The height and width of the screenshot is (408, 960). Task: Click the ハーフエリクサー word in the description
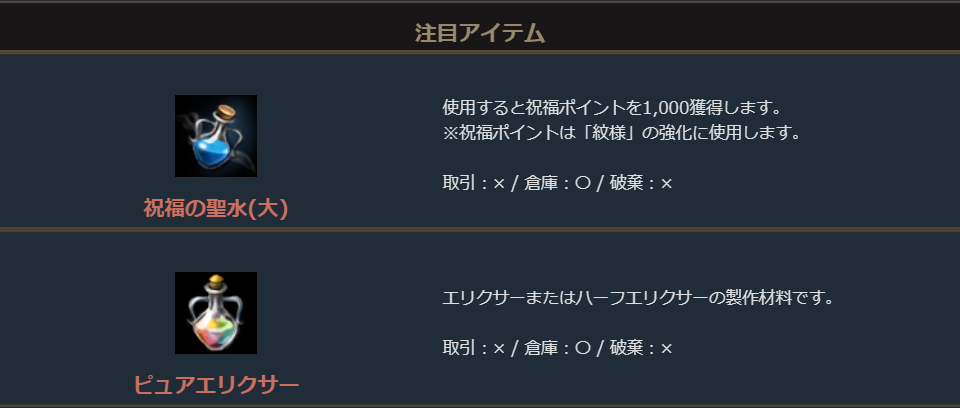[x=641, y=298]
